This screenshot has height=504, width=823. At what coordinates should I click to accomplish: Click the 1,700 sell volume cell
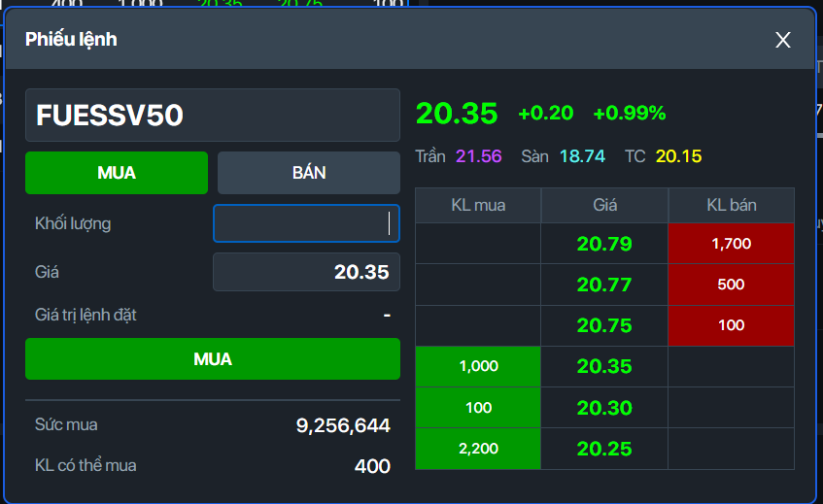(731, 244)
